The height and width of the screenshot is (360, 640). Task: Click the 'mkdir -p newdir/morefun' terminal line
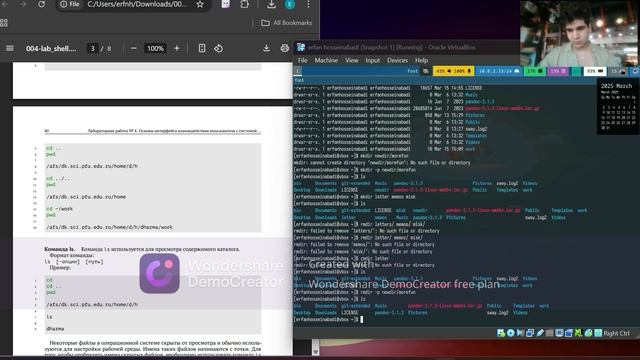click(x=354, y=170)
